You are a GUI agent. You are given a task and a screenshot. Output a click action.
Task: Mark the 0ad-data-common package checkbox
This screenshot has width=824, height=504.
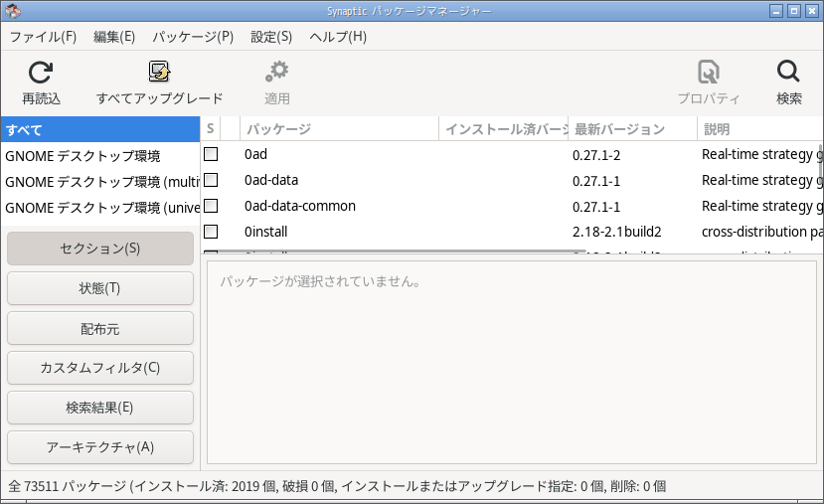click(211, 207)
